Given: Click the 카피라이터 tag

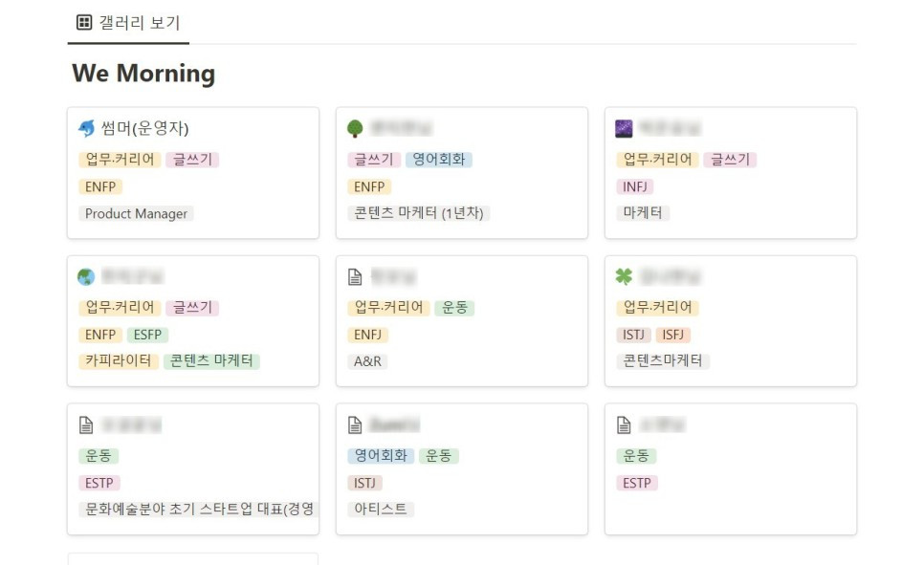Looking at the screenshot, I should point(119,361).
